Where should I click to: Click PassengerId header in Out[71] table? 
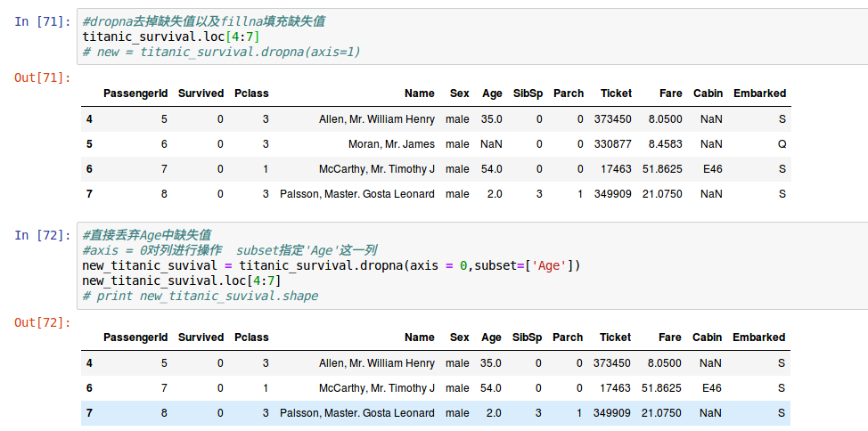(x=135, y=94)
